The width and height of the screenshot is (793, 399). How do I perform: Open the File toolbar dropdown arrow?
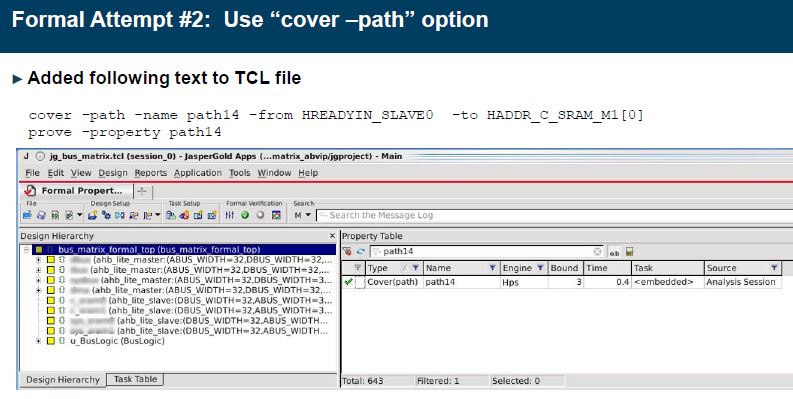[x=79, y=215]
